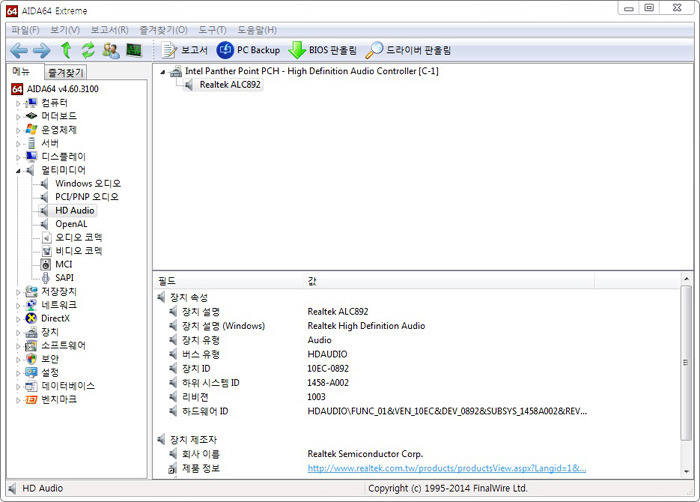This screenshot has width=700, height=502.
Task: Click the 데이터베이스 database icon
Action: tap(31, 386)
